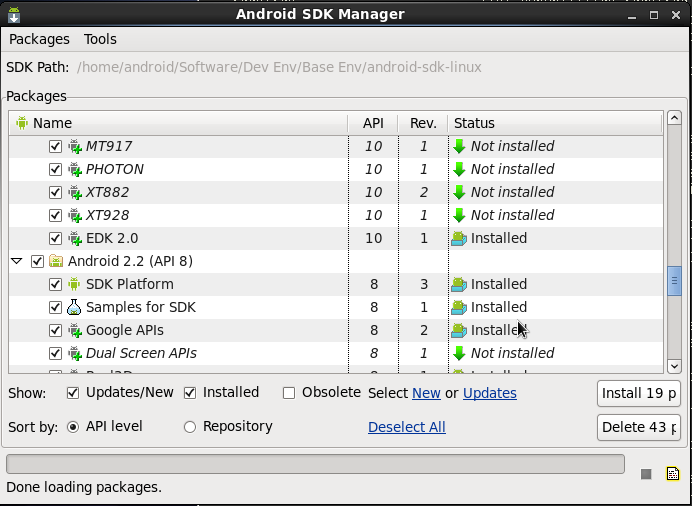Click the PHOTON not installed arrow icon
This screenshot has width=692, height=506.
pos(459,169)
